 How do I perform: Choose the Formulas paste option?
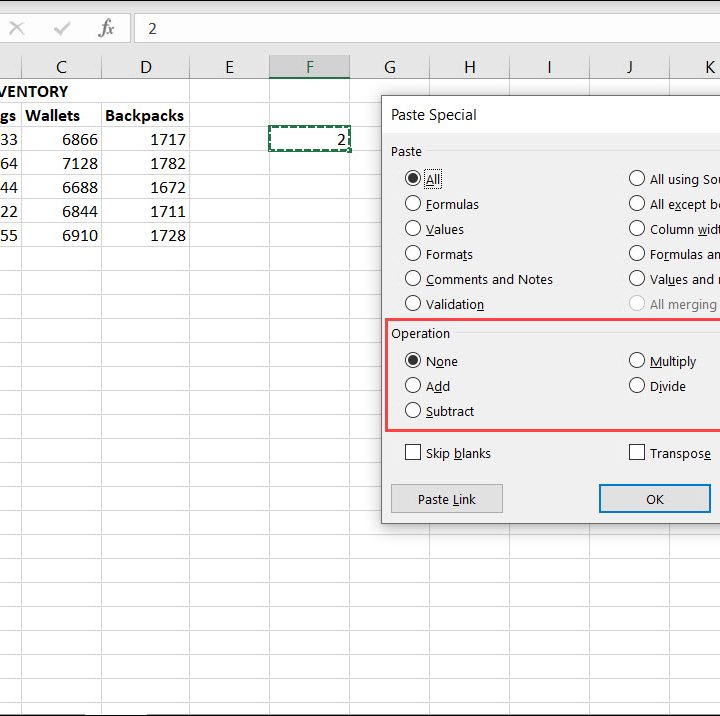pos(413,203)
